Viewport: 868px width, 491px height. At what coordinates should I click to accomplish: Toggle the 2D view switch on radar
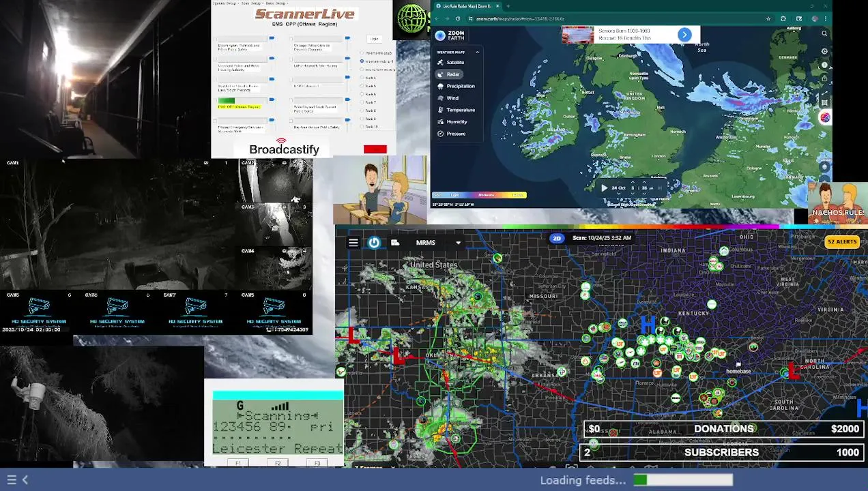(557, 238)
